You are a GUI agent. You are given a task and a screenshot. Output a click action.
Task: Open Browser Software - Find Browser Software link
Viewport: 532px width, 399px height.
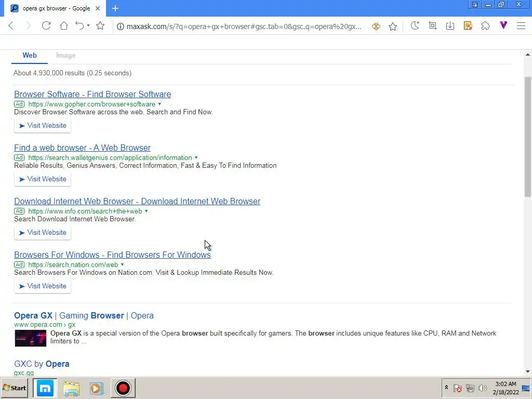click(x=92, y=95)
